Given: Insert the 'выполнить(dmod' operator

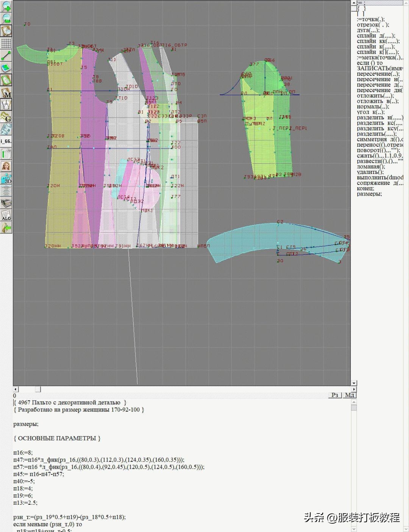Looking at the screenshot, I should [x=380, y=178].
